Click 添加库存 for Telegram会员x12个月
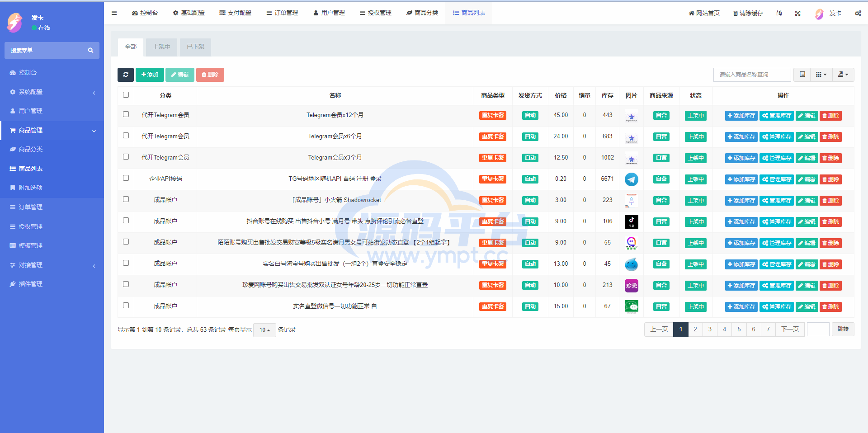868x433 pixels. tap(741, 116)
